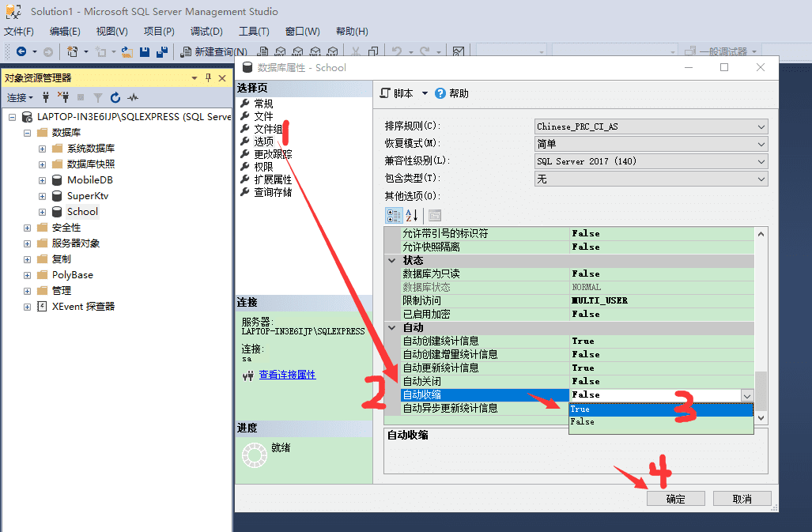Click the Save All toolbar icon
This screenshot has height=532, width=812.
[x=162, y=51]
